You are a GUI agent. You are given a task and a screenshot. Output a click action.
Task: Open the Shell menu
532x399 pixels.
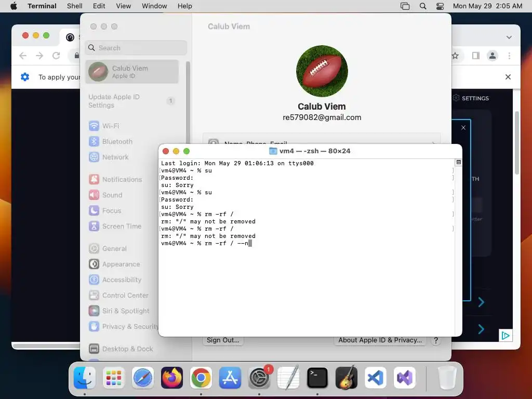click(75, 6)
